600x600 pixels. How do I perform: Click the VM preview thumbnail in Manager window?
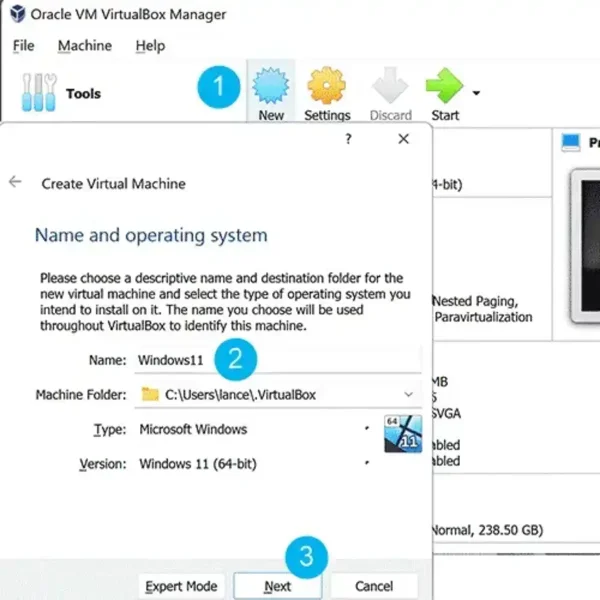pos(585,246)
